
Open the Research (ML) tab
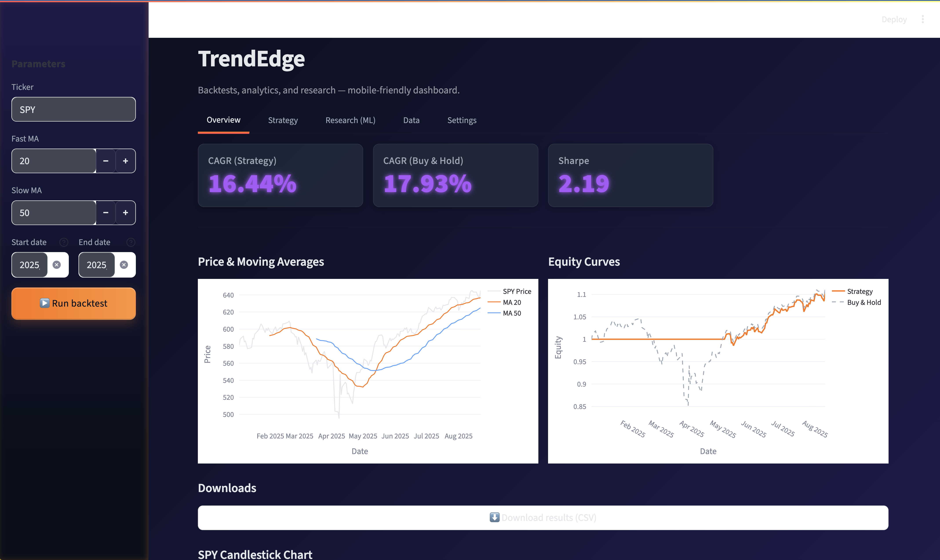[x=350, y=120]
